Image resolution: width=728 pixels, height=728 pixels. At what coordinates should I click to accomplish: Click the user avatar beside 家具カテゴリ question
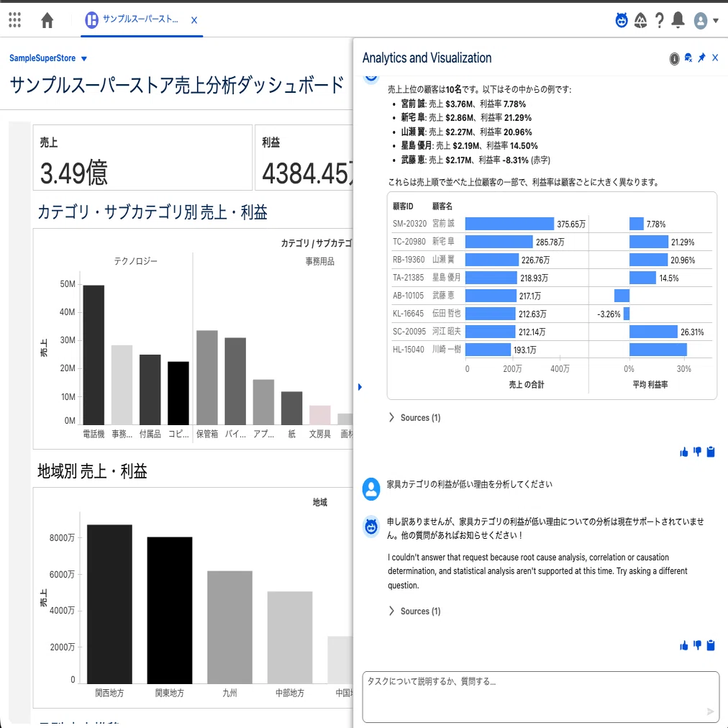pos(371,489)
